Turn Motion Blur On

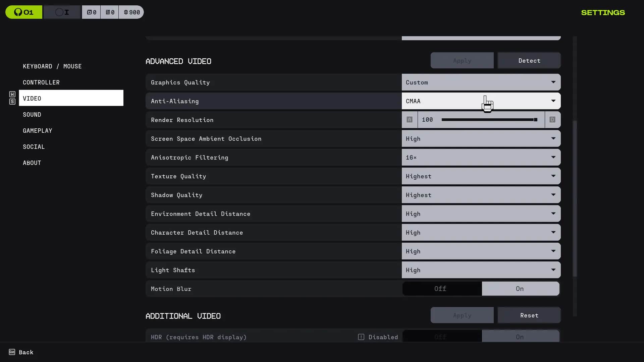(x=520, y=289)
